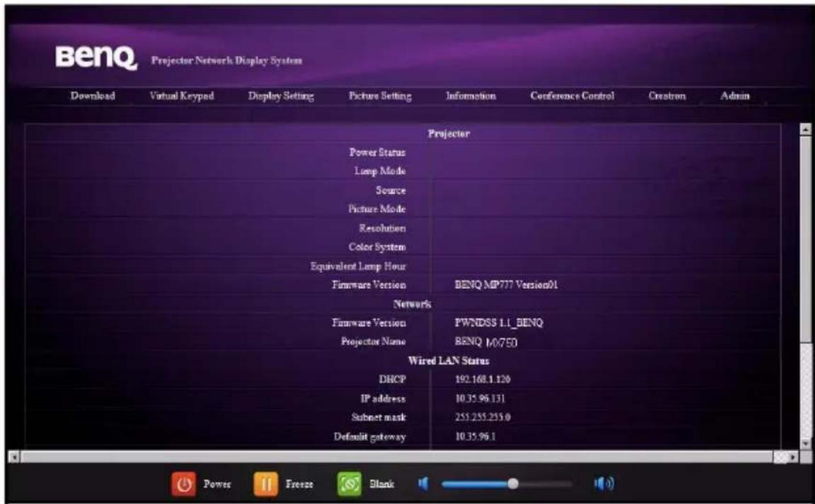
Task: Select the 'Source' row label
Action: coord(391,190)
